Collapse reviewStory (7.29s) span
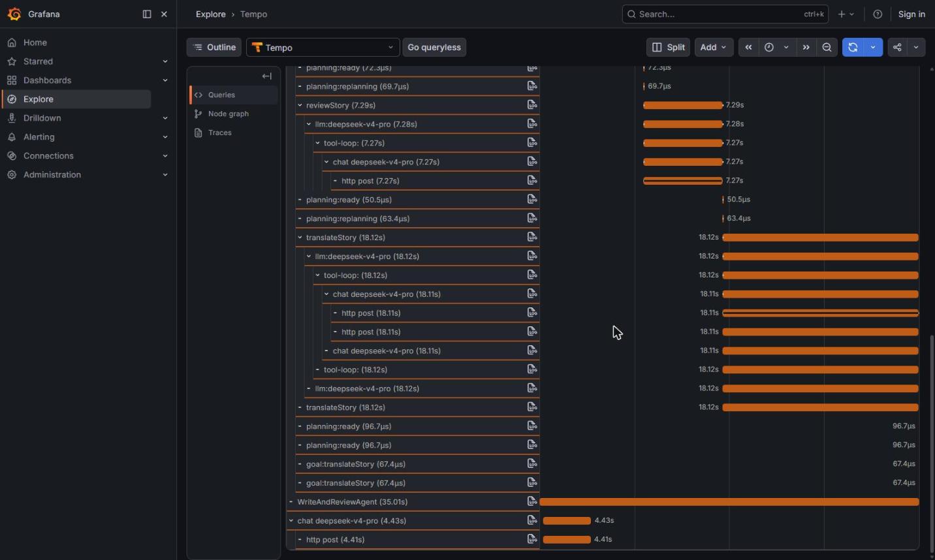Viewport: 935px width, 560px height. (300, 105)
